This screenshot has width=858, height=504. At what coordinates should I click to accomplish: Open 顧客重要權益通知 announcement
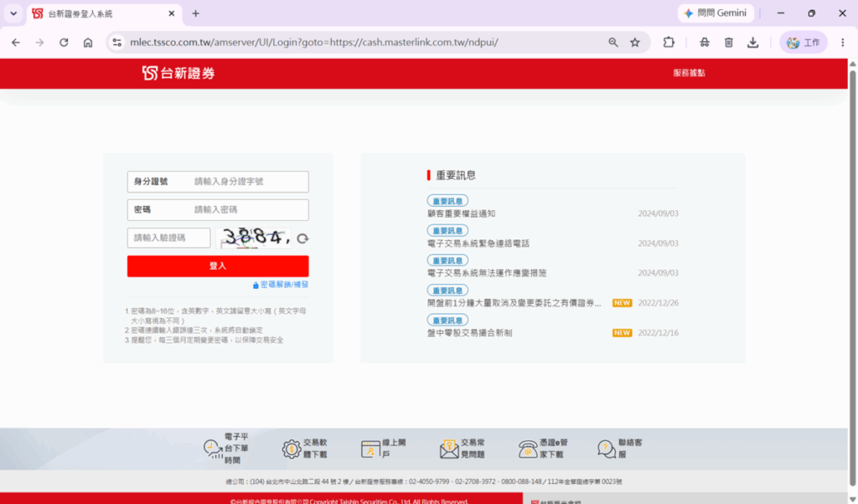pos(462,213)
